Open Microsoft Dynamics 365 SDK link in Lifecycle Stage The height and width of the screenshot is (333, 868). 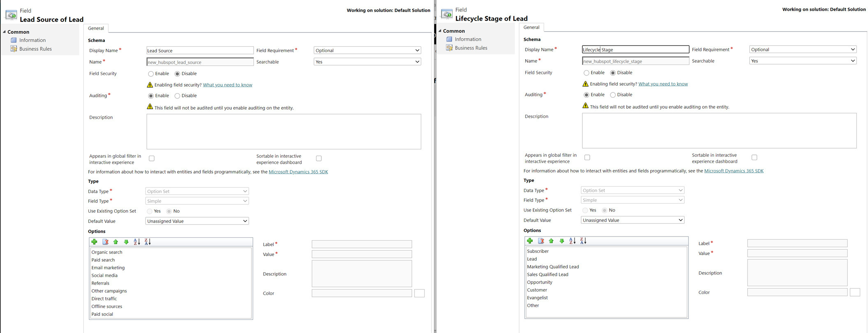click(x=734, y=171)
